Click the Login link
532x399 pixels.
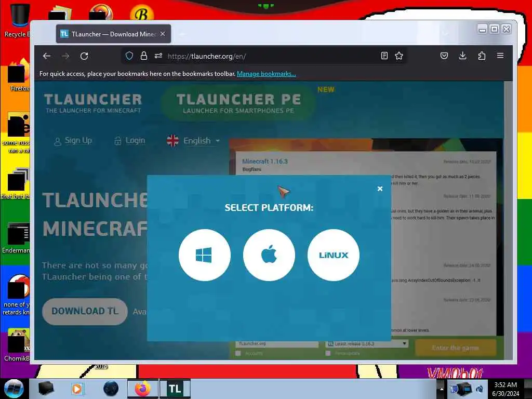tap(130, 140)
